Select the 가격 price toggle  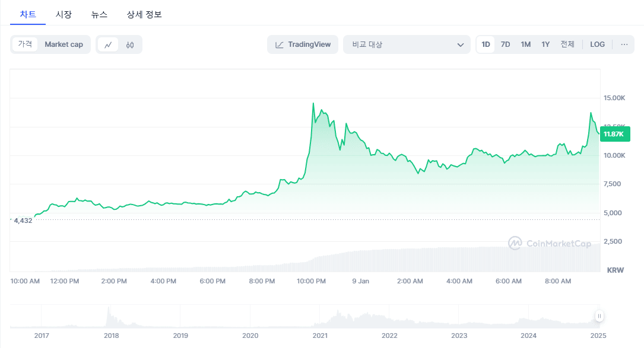25,44
